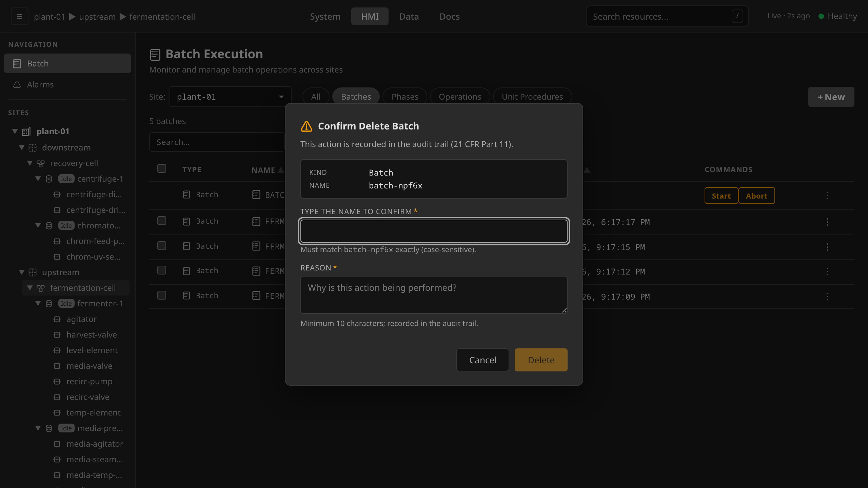Click the Alarms warning triangle icon
868x488 pixels.
[17, 84]
